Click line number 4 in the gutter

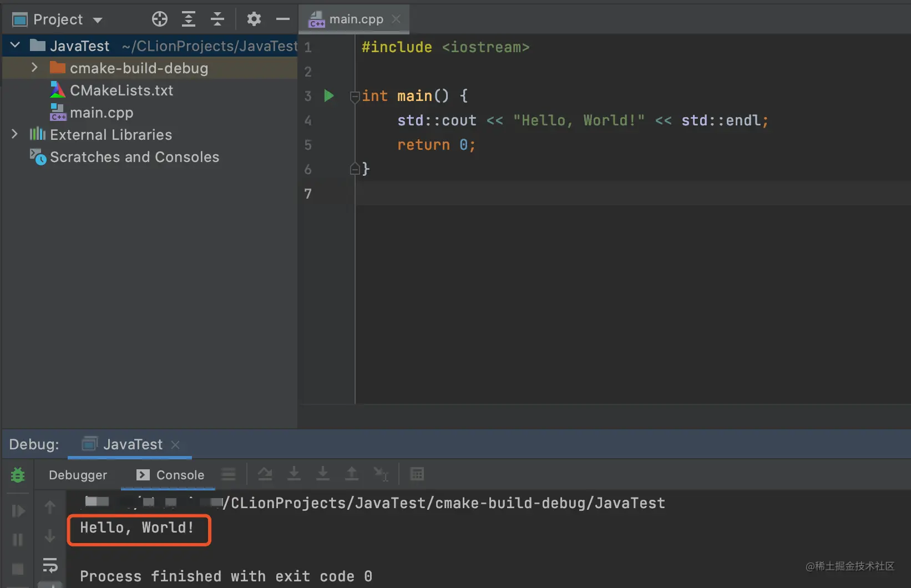(308, 120)
